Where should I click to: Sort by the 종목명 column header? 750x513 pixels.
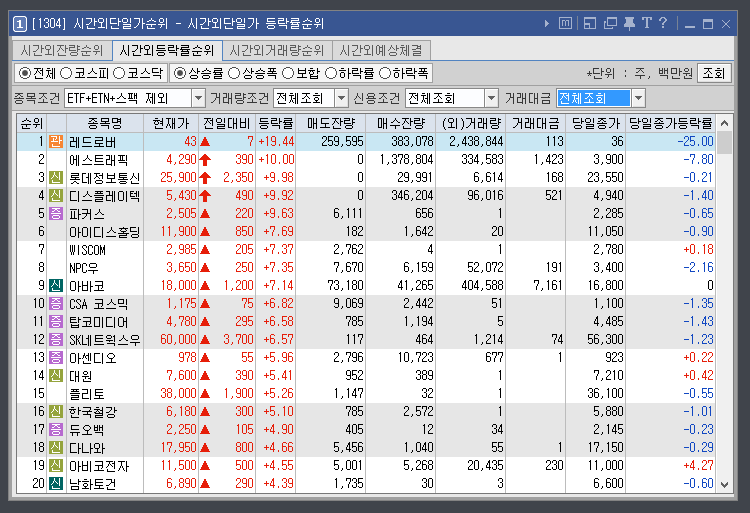click(105, 123)
